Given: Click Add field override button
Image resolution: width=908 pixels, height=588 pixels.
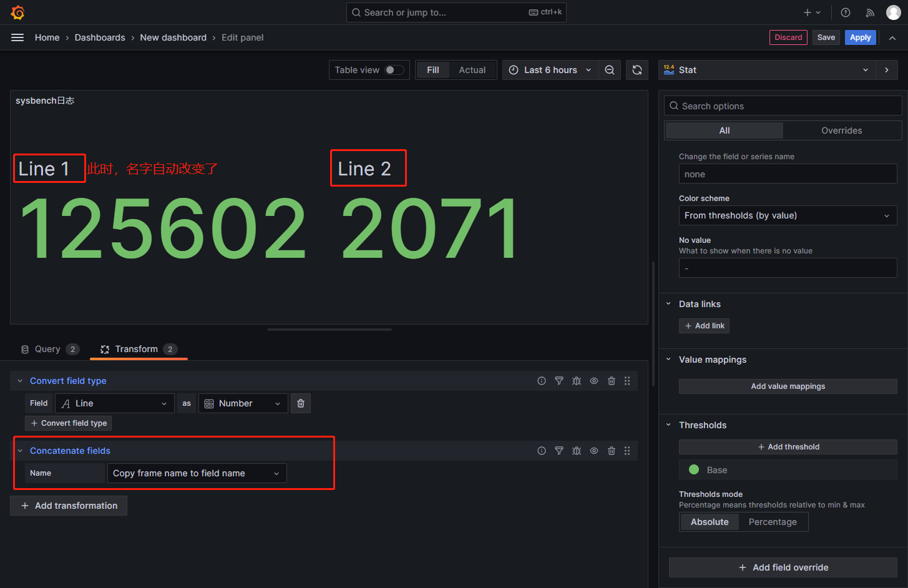Looking at the screenshot, I should click(783, 567).
